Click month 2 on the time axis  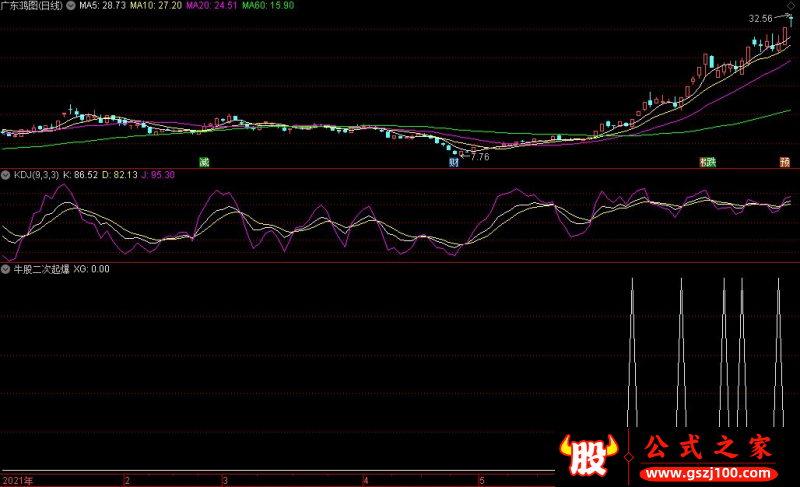pos(127,481)
